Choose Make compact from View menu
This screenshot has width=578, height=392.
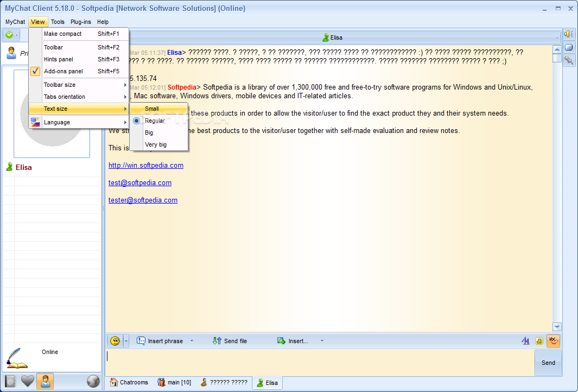tap(79, 34)
